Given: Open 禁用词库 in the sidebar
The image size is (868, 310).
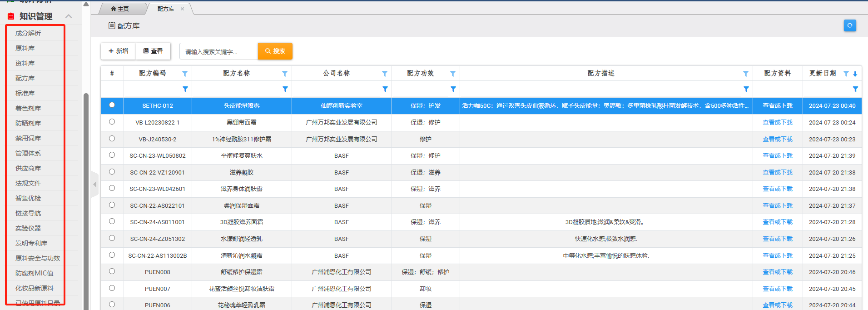Looking at the screenshot, I should click(x=28, y=138).
